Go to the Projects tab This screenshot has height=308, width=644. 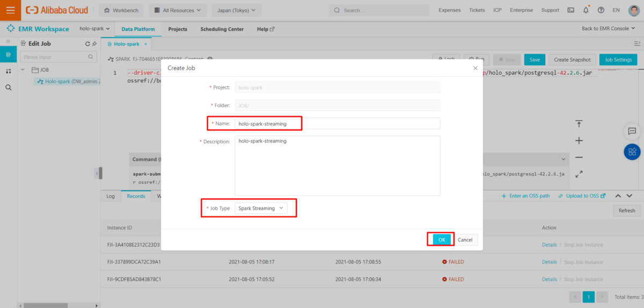click(178, 29)
